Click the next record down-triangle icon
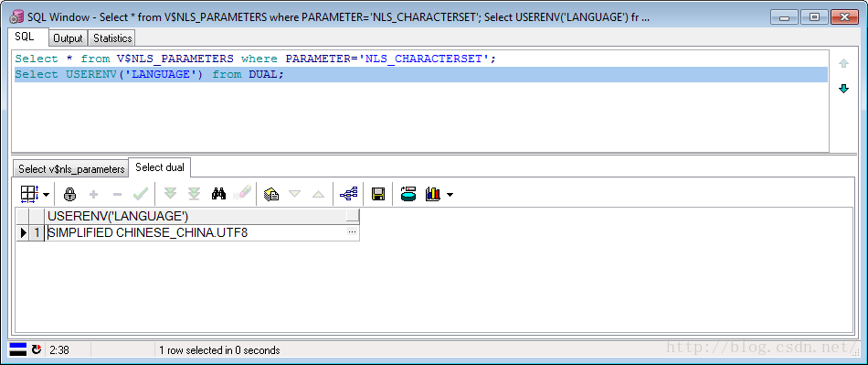The width and height of the screenshot is (868, 365). coord(294,194)
